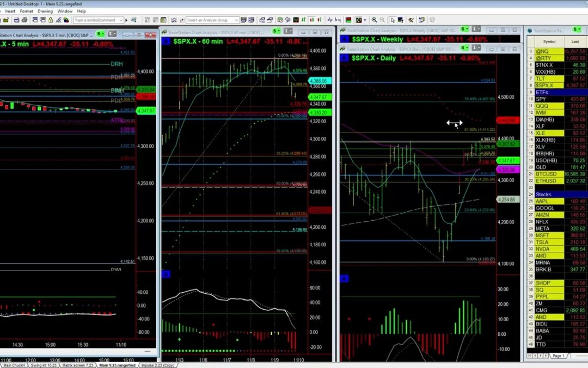Open green S symbol link on 5 min chart

[x=101, y=34]
